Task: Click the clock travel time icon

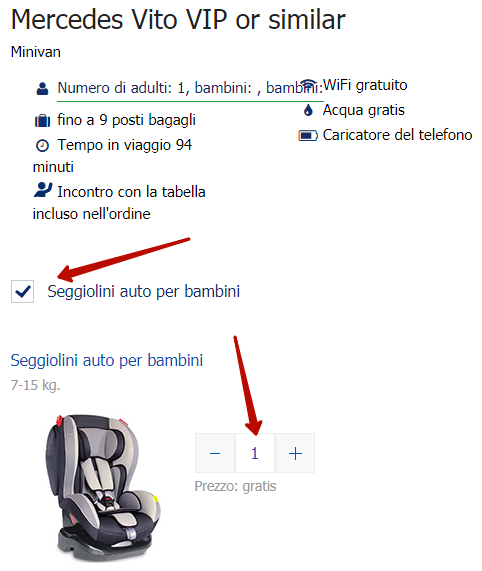Action: click(x=42, y=146)
